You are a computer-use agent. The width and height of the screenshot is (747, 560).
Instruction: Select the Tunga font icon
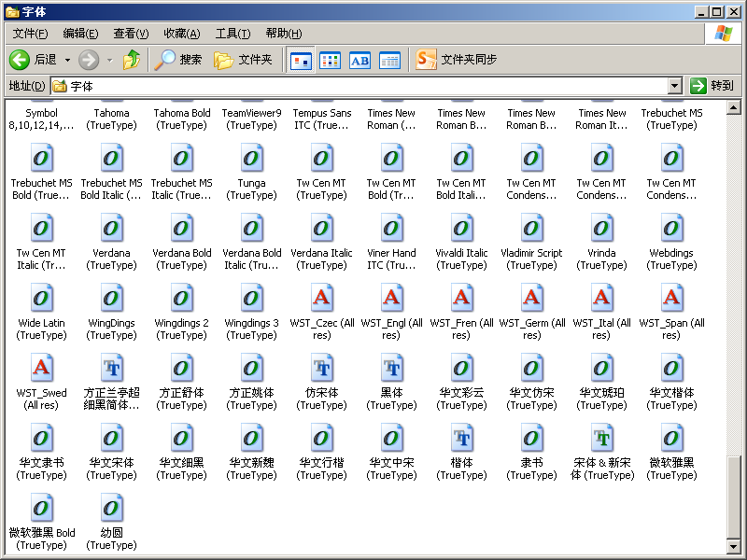tap(251, 158)
